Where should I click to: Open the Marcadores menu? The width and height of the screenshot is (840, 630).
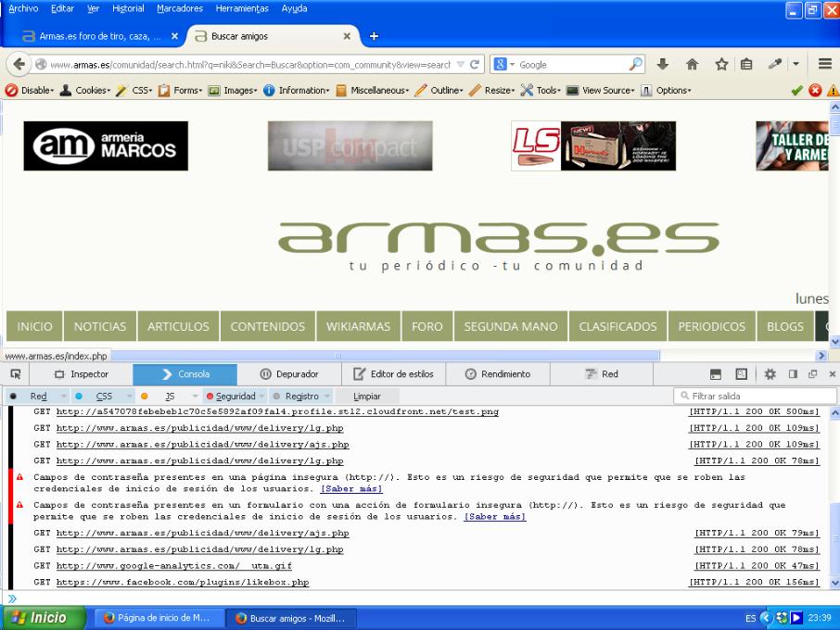pos(180,8)
